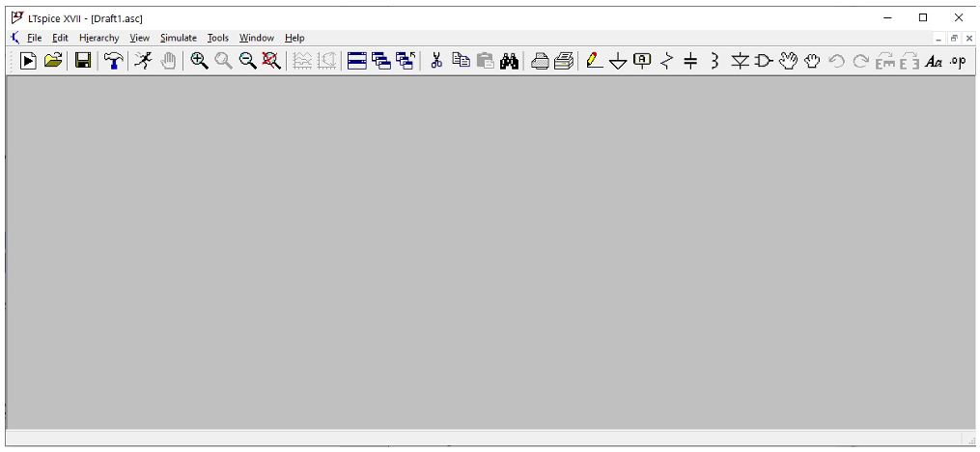Click the Text Aa tool button
This screenshot has height=452, width=980.
[933, 61]
